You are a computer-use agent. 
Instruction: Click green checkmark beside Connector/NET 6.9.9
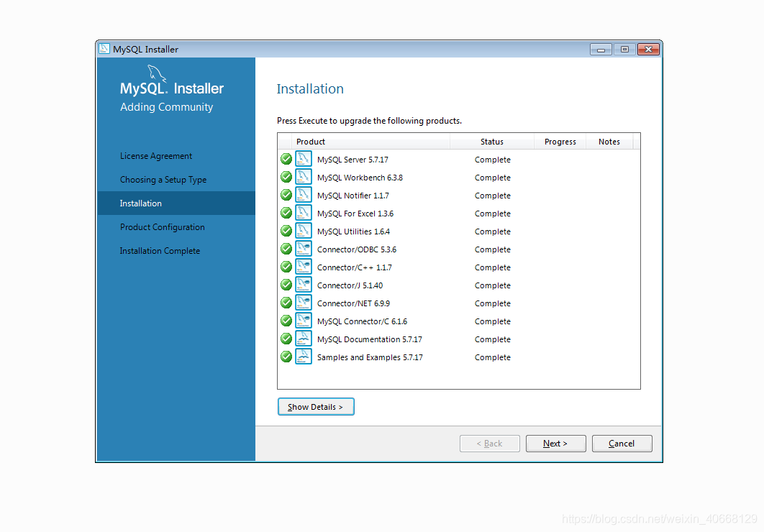pos(286,303)
